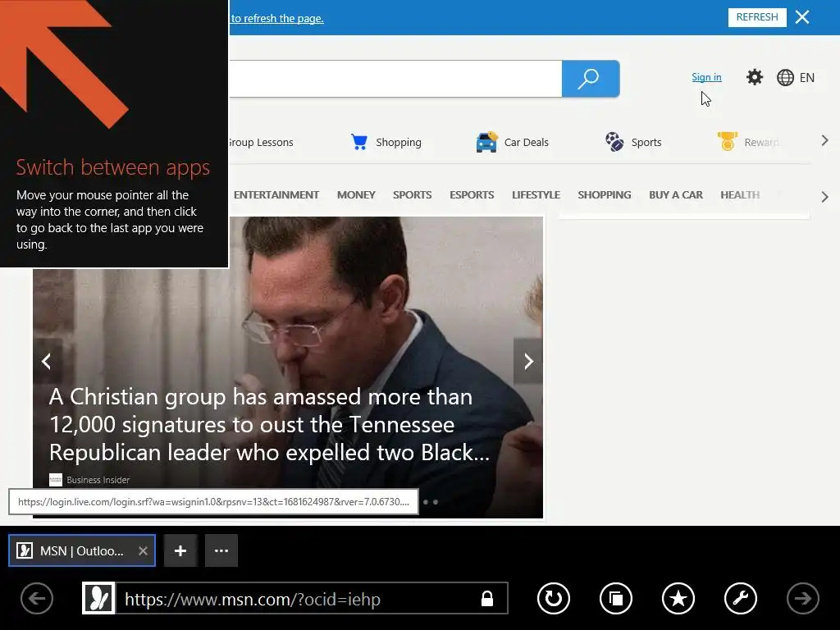The image size is (840, 630).
Task: Open MSN settings gear icon
Action: coord(755,78)
